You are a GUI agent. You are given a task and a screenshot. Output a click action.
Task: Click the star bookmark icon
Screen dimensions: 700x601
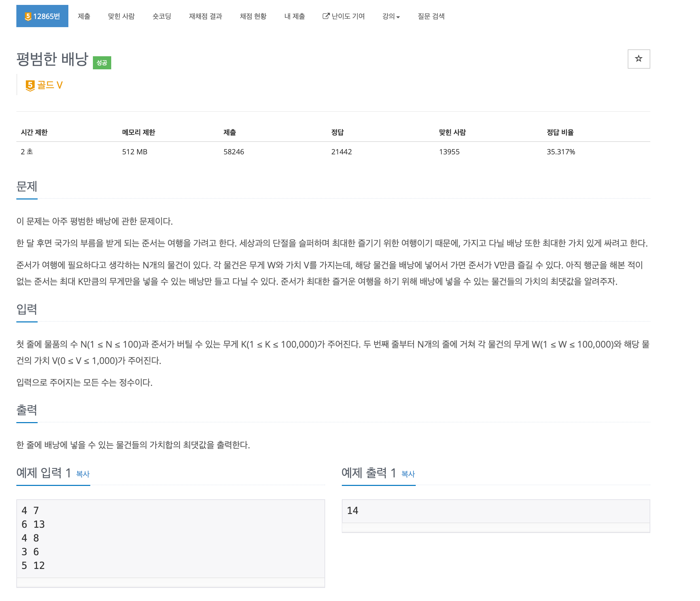(638, 59)
